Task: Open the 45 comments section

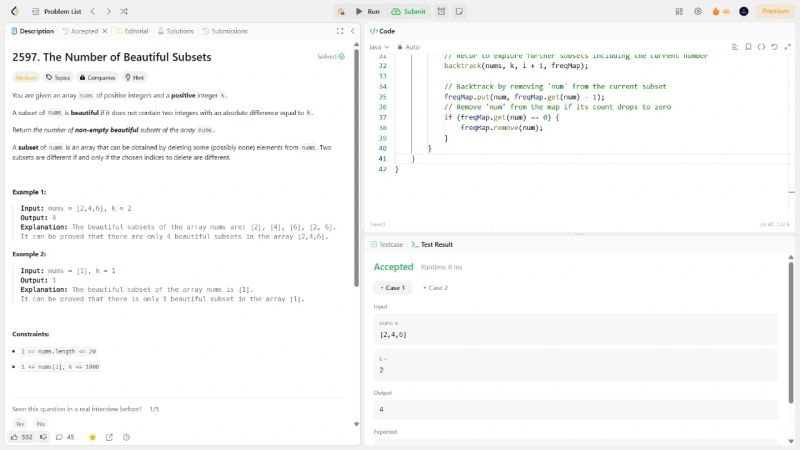Action: 65,437
